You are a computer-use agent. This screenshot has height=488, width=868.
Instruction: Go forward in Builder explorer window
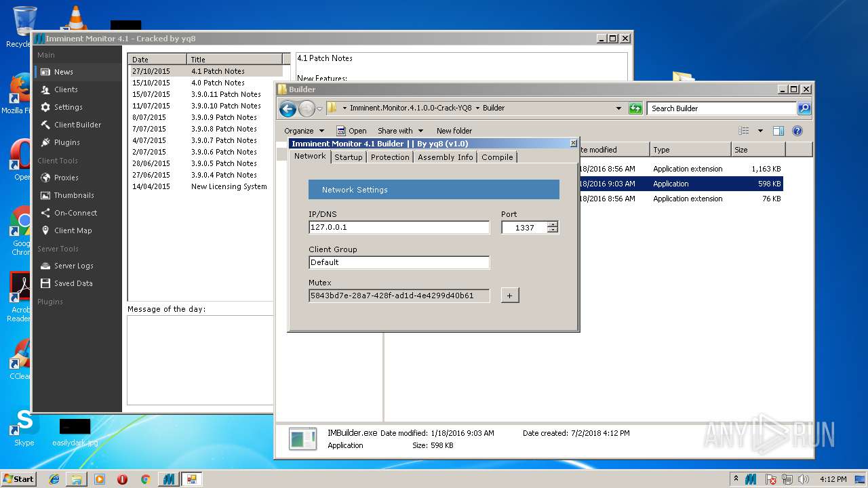[x=307, y=108]
